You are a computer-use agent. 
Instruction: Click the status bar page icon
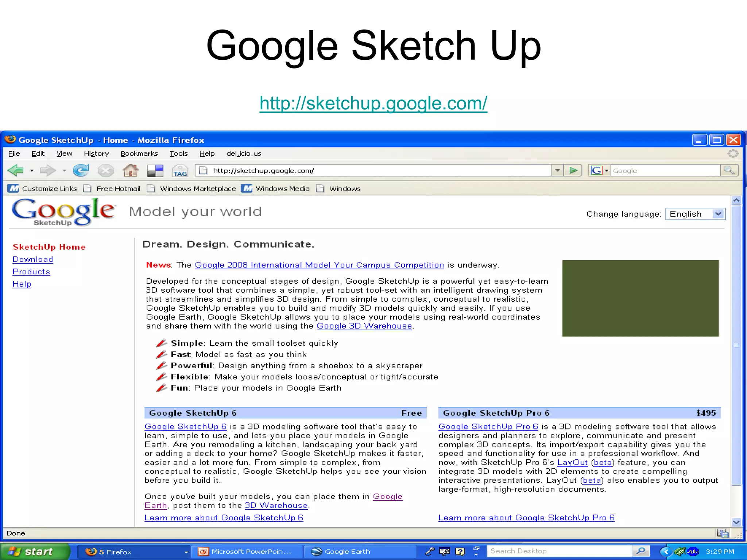click(x=723, y=533)
